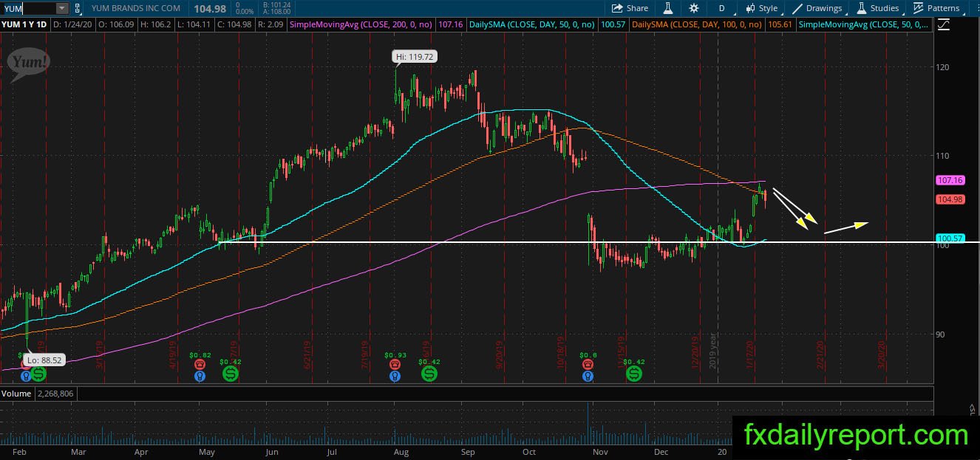Click the 105.61 study value in header
This screenshot has height=460, width=980.
(781, 24)
